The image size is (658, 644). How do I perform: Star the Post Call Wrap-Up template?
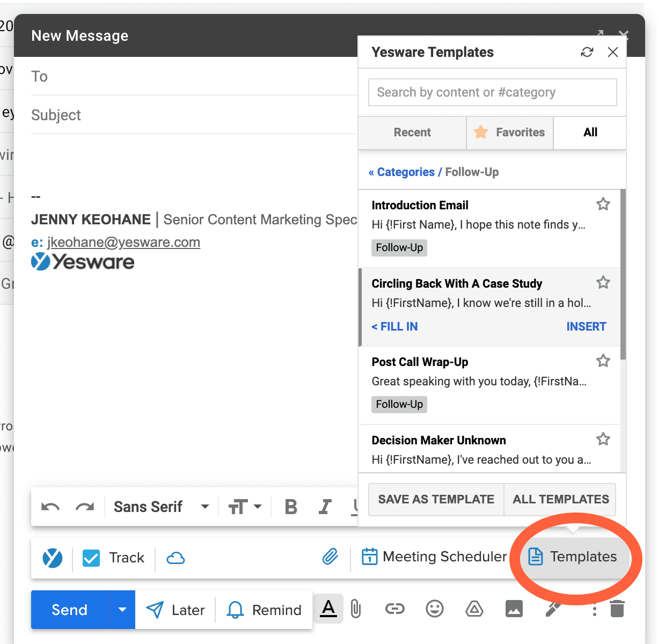[603, 361]
